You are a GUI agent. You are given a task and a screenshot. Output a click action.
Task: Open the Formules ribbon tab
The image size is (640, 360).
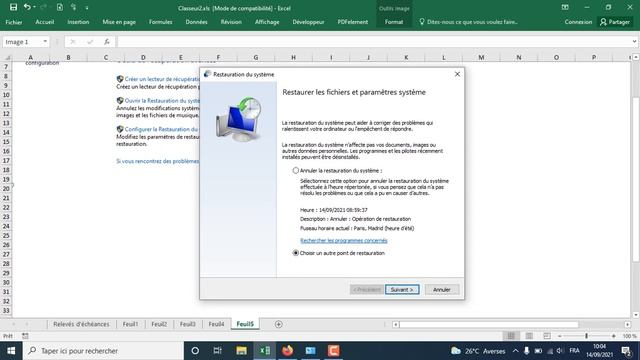click(160, 22)
